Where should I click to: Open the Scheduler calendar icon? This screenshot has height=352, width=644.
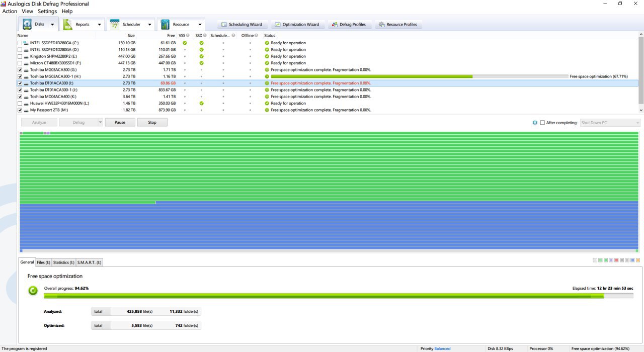click(x=115, y=24)
